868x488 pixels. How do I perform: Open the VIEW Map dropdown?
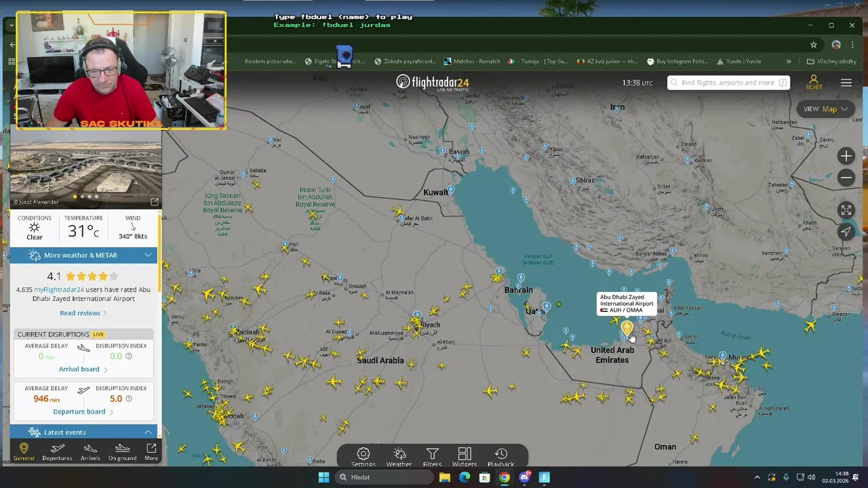[x=826, y=108]
